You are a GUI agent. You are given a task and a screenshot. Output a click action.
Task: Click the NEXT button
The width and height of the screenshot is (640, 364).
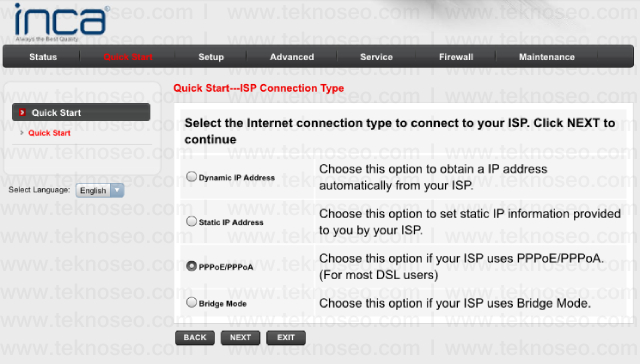coord(240,337)
